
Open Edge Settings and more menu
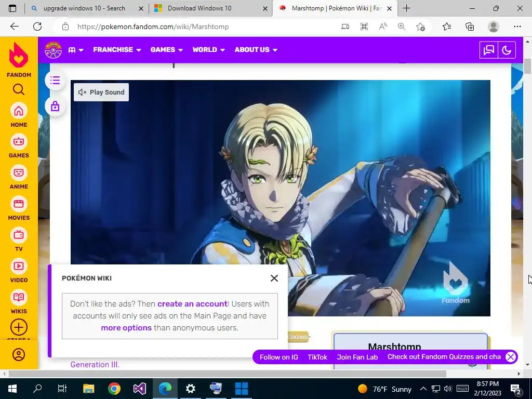(x=517, y=26)
